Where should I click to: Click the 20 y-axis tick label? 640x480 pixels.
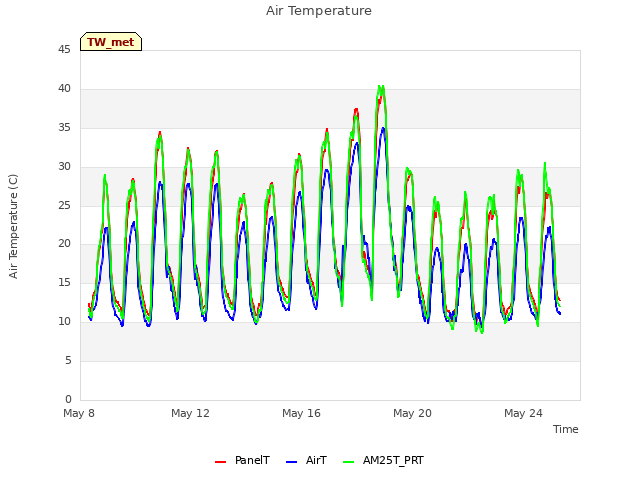64,244
